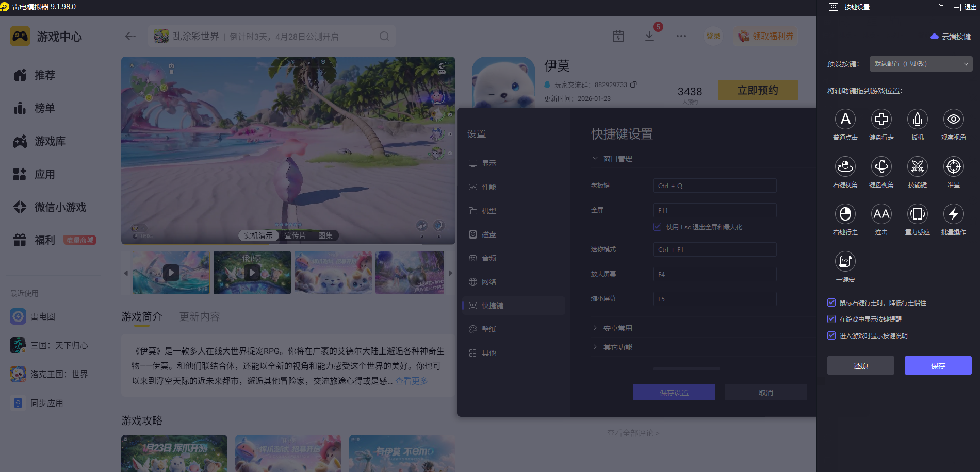Click the 保存设置 button

(x=674, y=392)
